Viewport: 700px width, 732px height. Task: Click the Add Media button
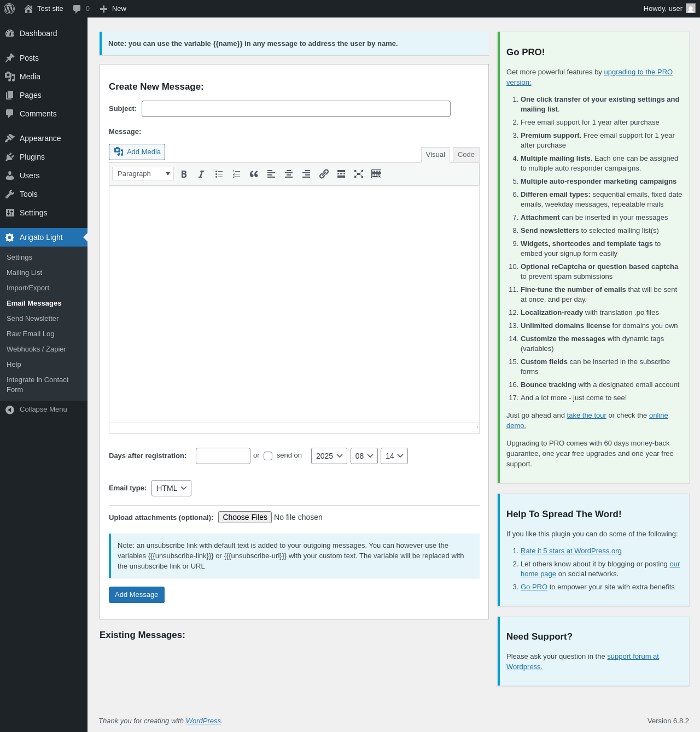[x=137, y=152]
